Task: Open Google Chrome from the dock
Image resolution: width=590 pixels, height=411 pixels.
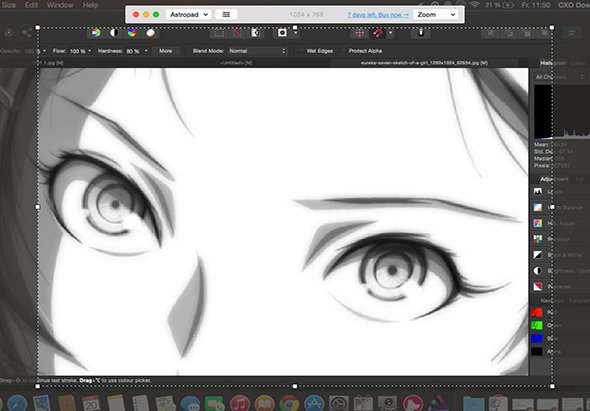Action: click(x=289, y=403)
